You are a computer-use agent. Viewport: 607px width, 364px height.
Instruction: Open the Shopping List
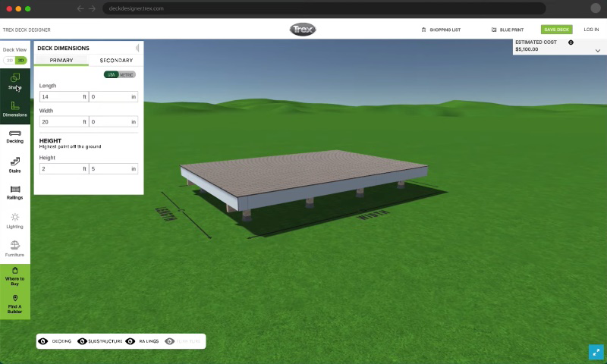pos(441,30)
